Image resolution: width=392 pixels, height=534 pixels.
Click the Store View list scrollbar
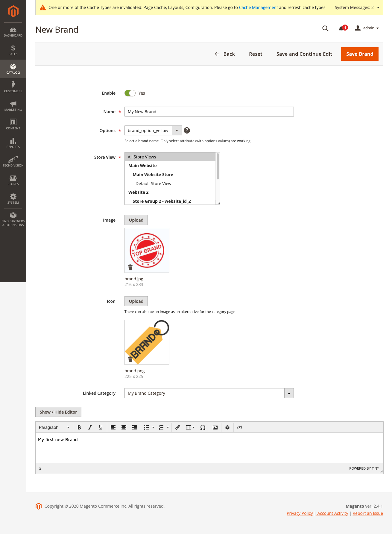(218, 167)
